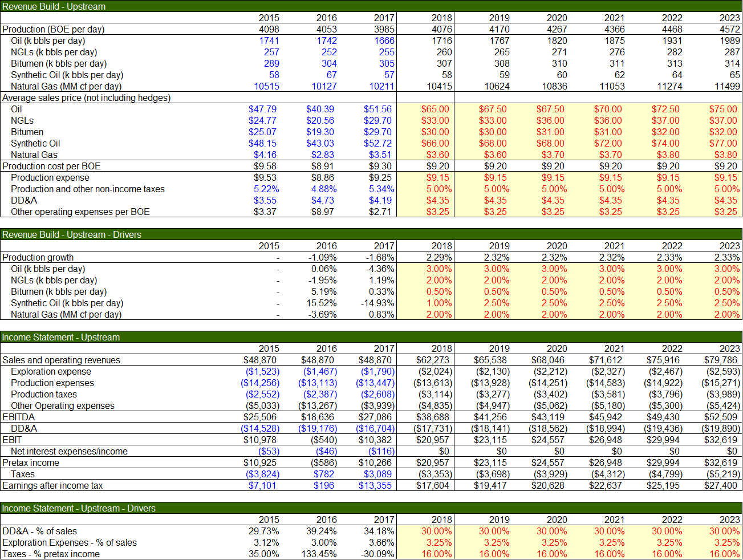The width and height of the screenshot is (743, 560).
Task: Select the 2015 Natural Gas value 10515
Action: 266,86
